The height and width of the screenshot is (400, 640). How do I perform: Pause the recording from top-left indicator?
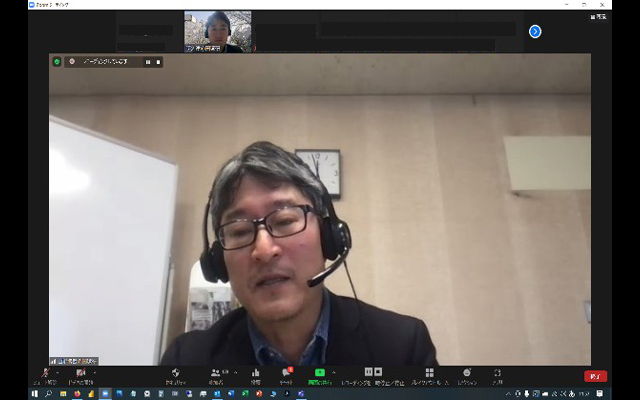point(148,61)
